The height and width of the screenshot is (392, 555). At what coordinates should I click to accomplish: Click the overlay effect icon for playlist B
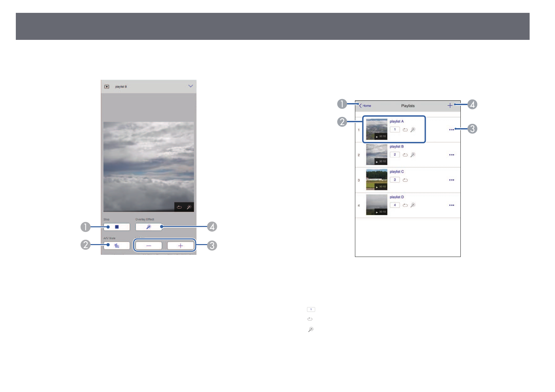tap(413, 155)
